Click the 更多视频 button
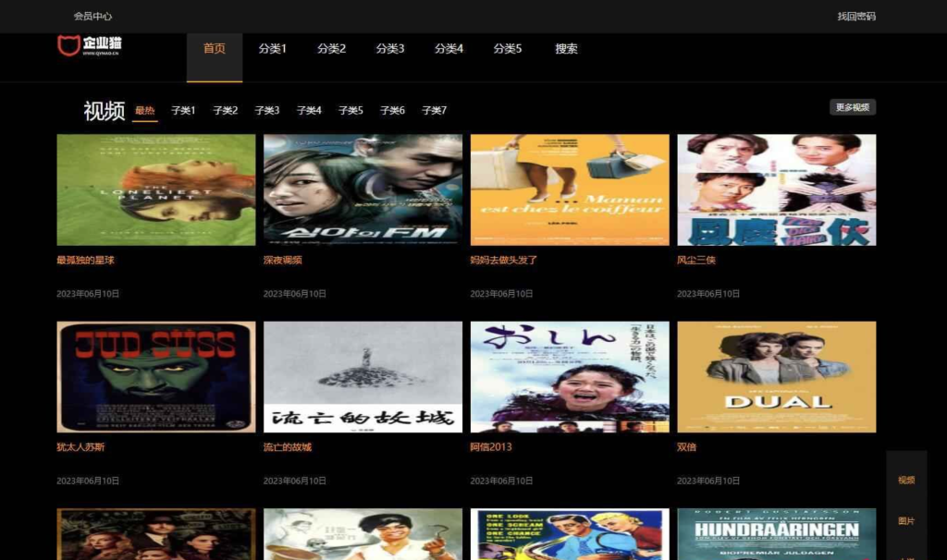This screenshot has height=560, width=947. click(852, 107)
